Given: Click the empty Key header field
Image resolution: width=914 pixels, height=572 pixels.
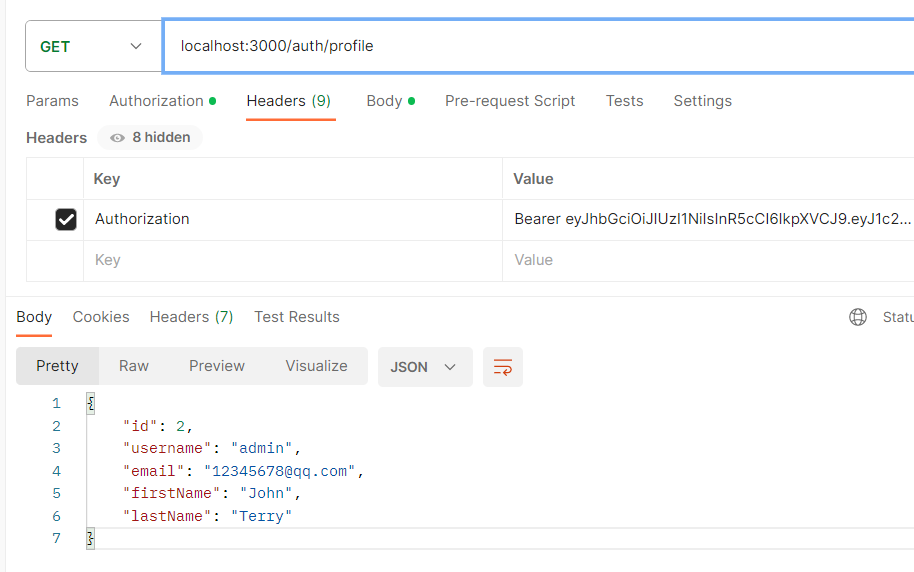Looking at the screenshot, I should 292,260.
